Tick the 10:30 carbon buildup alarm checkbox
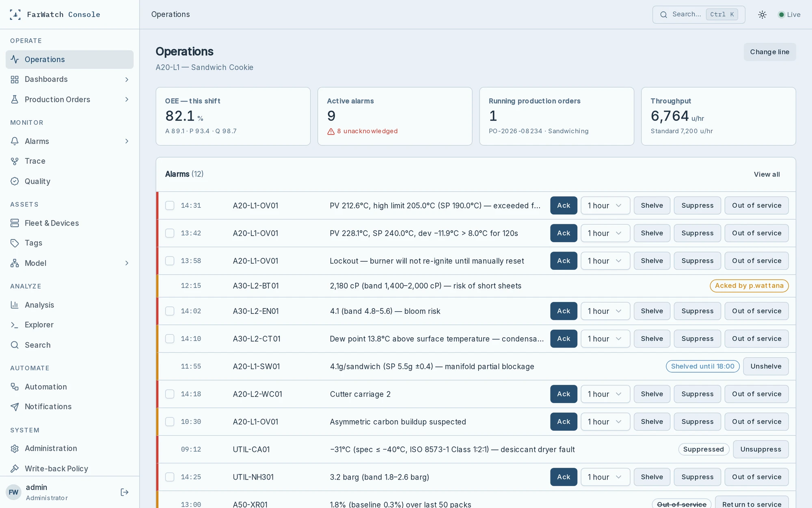 [x=170, y=422]
